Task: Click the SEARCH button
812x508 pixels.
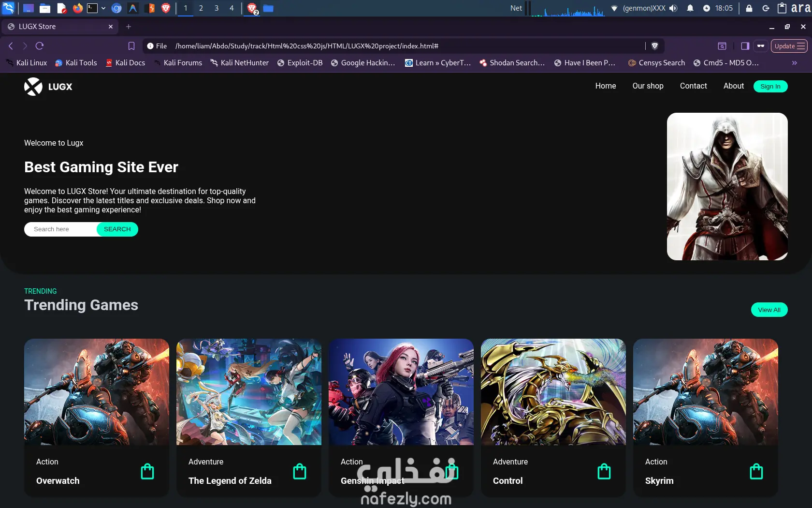Action: pyautogui.click(x=117, y=229)
